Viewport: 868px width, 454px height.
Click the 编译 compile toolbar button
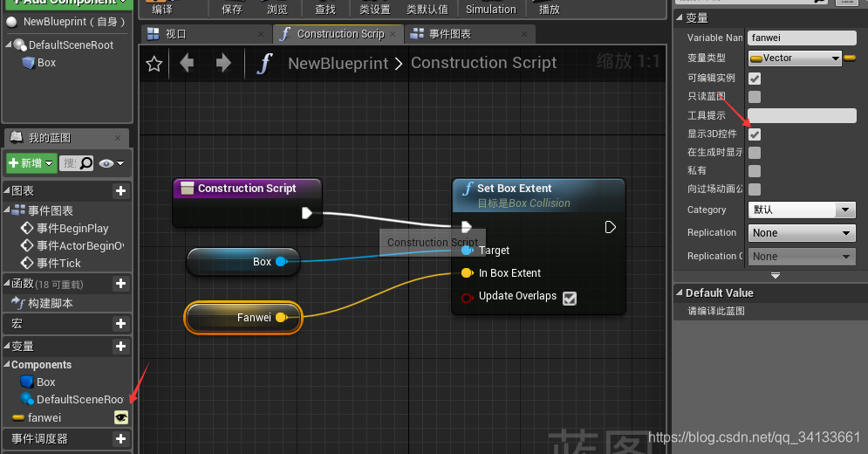pyautogui.click(x=161, y=9)
